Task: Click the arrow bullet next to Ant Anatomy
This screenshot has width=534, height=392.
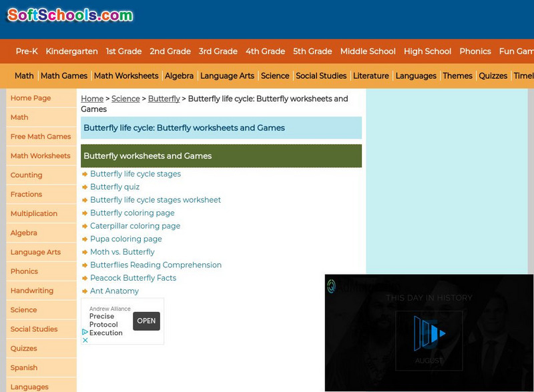Action: [85, 291]
